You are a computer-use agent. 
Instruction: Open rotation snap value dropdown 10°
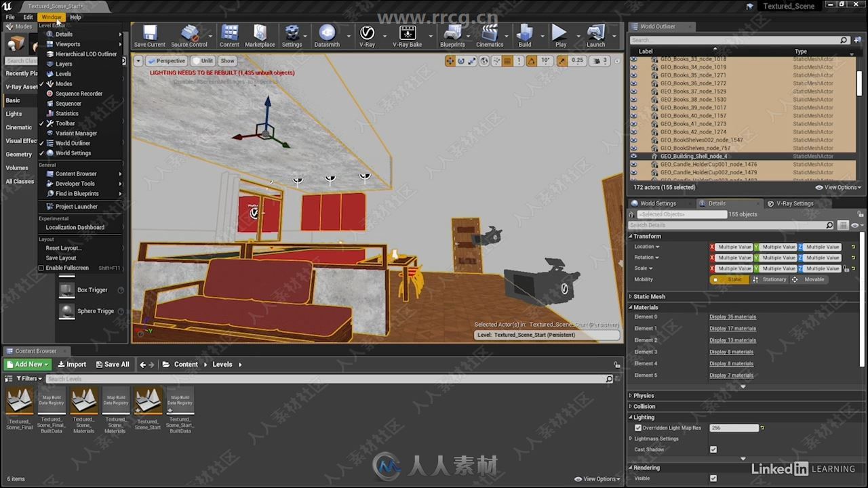click(x=546, y=61)
